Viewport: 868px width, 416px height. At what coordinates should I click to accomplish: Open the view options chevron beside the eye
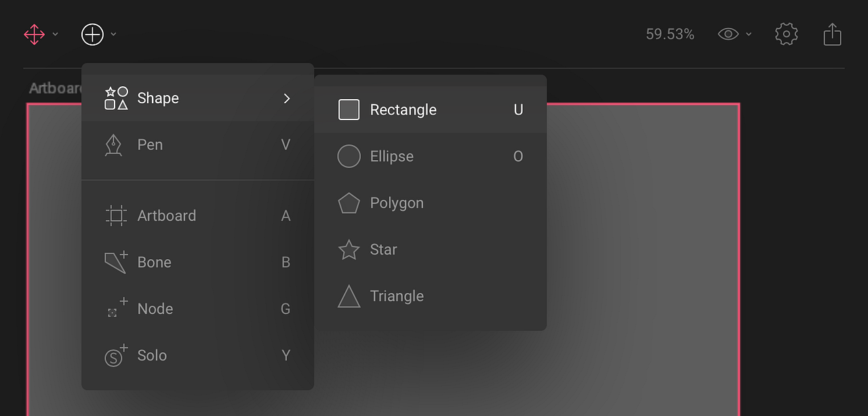coord(749,34)
